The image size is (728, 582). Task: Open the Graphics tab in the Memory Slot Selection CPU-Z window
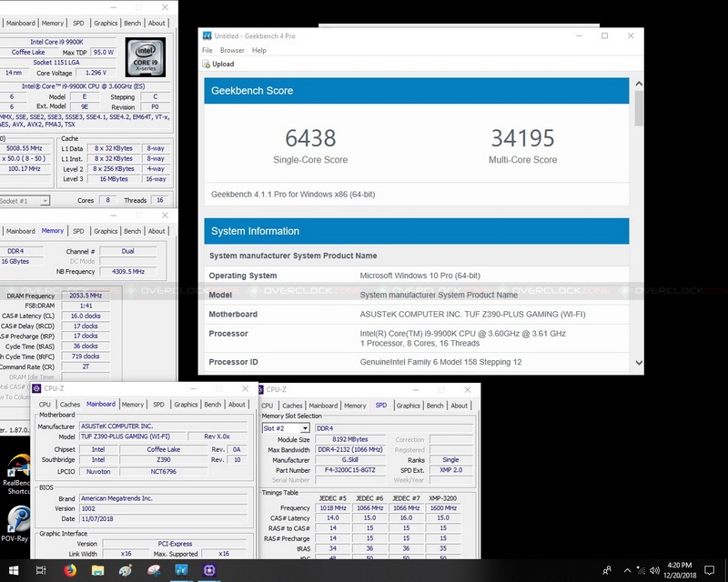408,406
